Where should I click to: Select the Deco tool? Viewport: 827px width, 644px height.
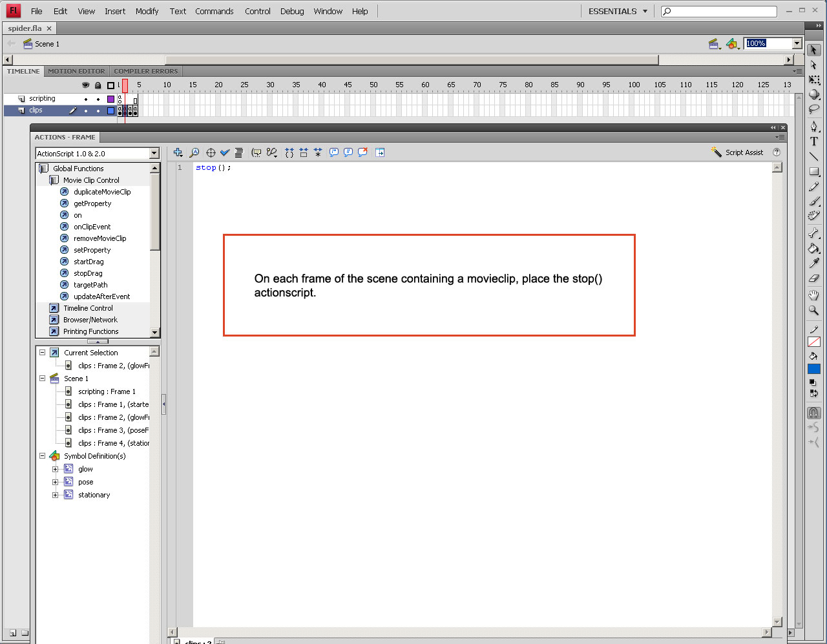pyautogui.click(x=814, y=216)
